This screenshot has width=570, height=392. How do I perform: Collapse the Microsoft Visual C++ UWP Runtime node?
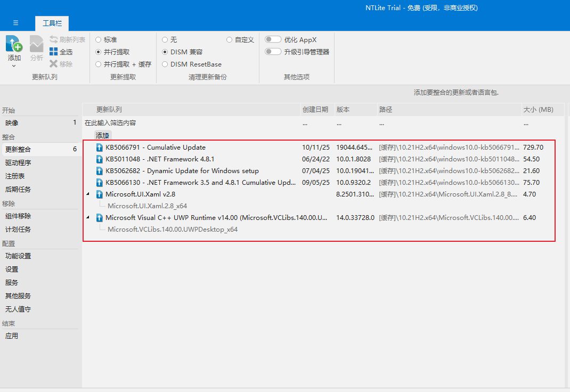(x=88, y=218)
